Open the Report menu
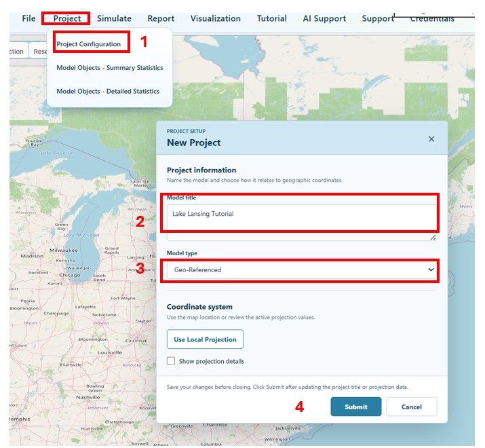 pyautogui.click(x=161, y=18)
